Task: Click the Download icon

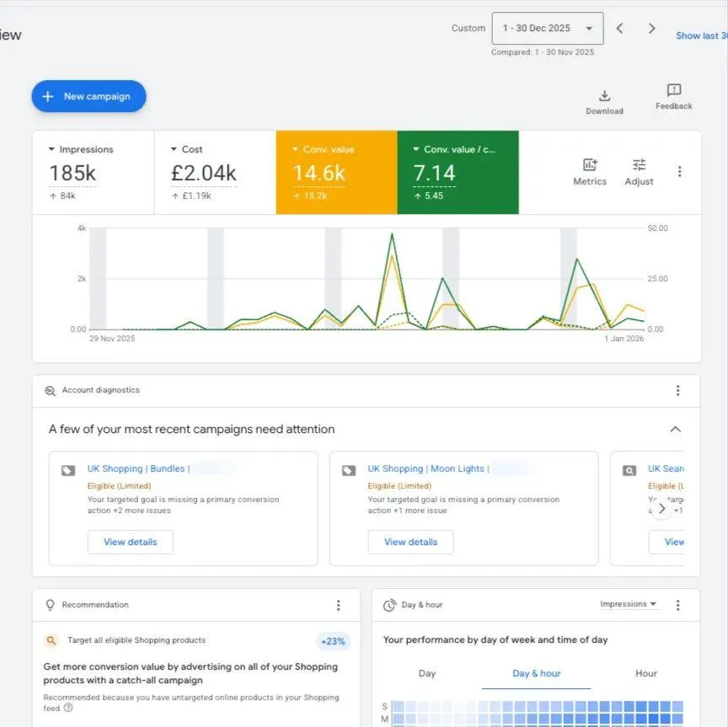Action: click(x=604, y=96)
